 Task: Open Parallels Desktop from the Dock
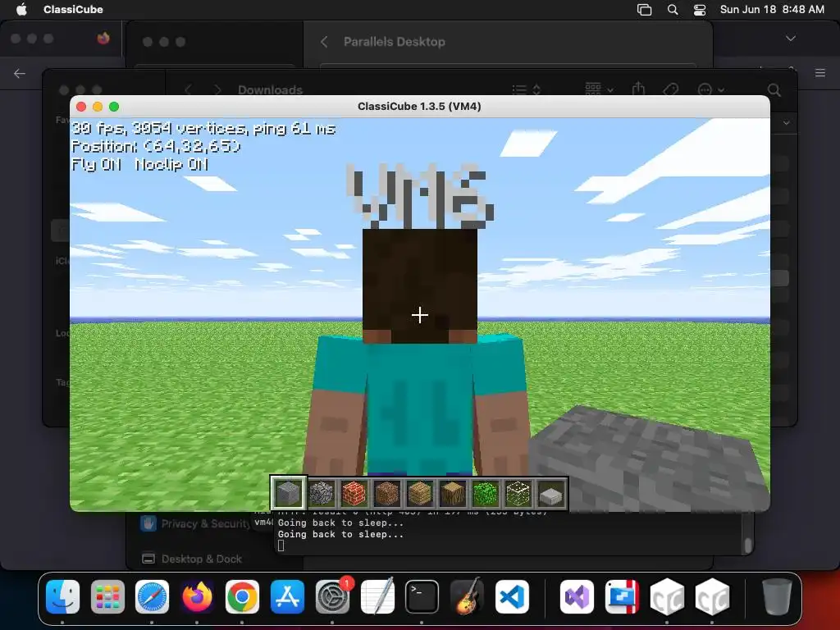coord(622,596)
